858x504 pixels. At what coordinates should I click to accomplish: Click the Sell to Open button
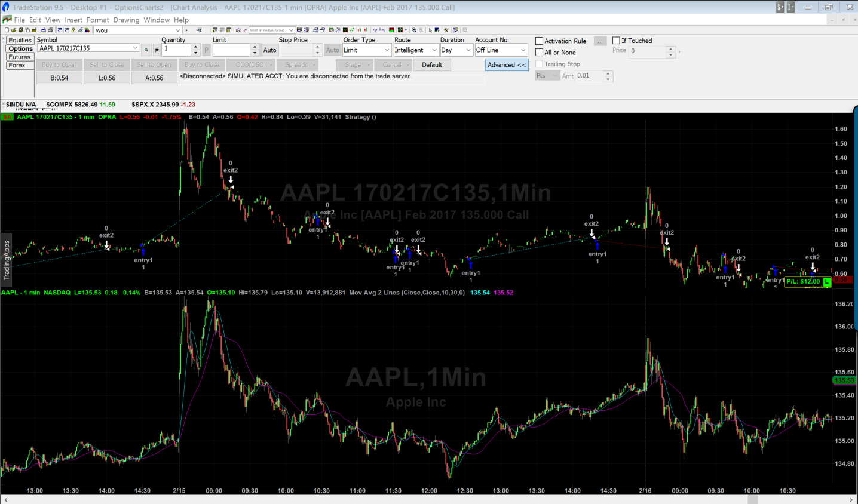pos(154,65)
